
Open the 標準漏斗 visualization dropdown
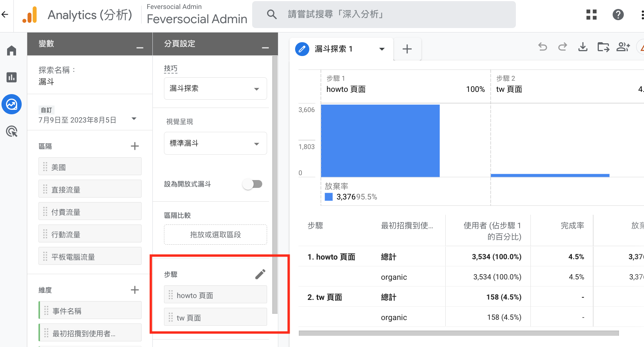coord(215,143)
